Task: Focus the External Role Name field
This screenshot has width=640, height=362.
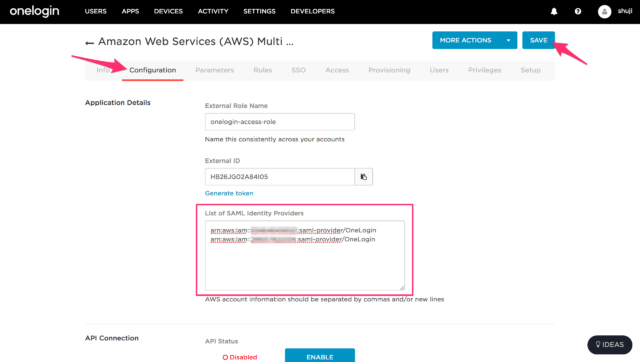Action: tap(280, 122)
